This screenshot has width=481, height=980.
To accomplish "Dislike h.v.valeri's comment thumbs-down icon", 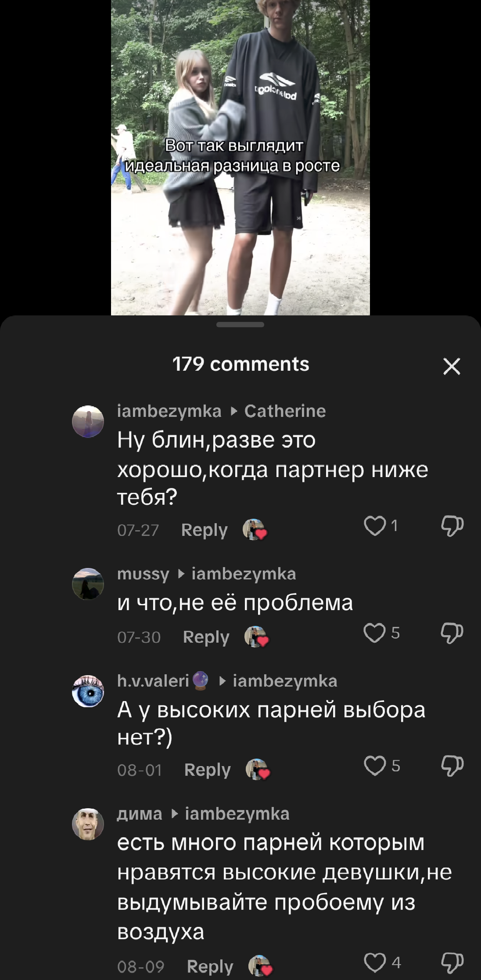I will (x=452, y=766).
